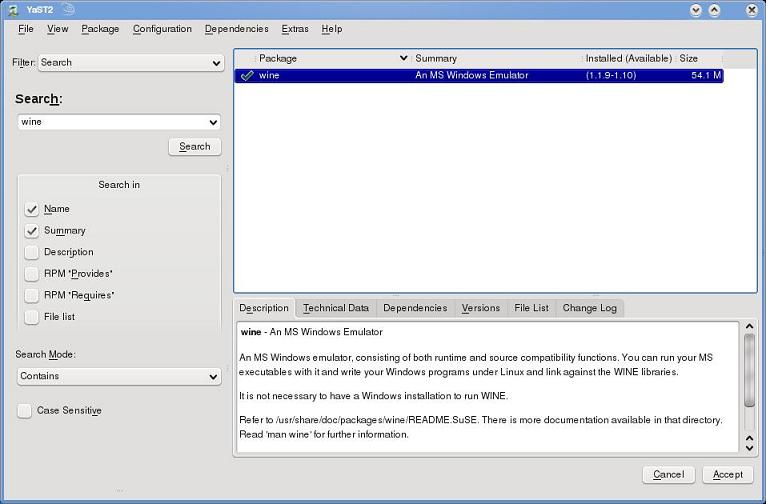Click into the search text field
The height and width of the screenshot is (504, 766).
112,122
